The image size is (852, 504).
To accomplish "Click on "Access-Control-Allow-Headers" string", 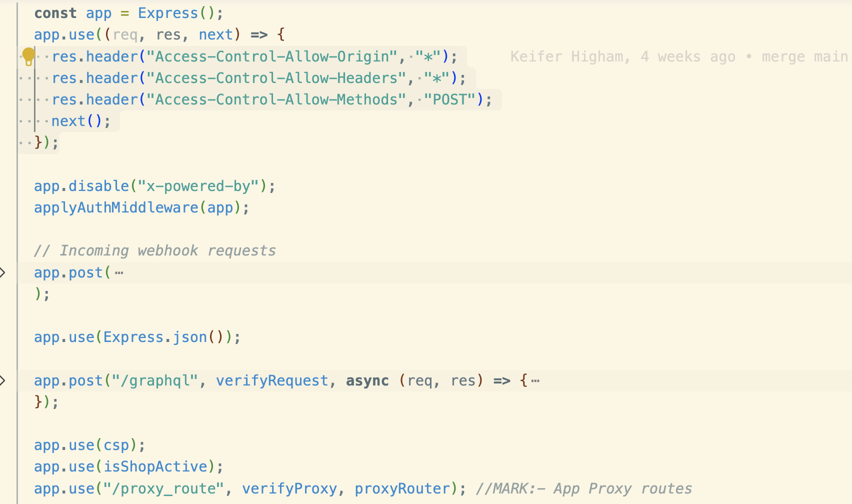I will pyautogui.click(x=276, y=78).
